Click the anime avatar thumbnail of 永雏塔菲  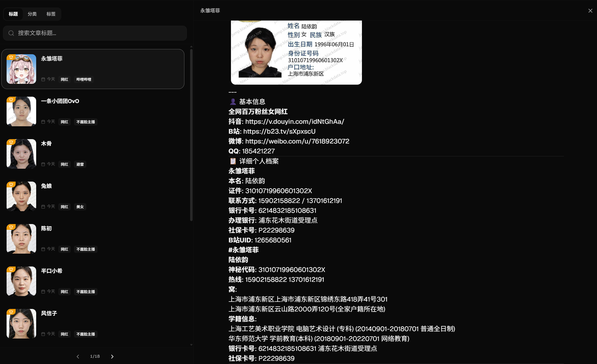coord(21,69)
